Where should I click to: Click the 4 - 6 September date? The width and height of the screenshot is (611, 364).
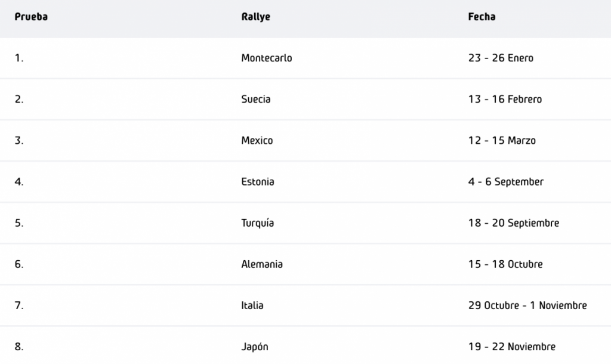506,181
